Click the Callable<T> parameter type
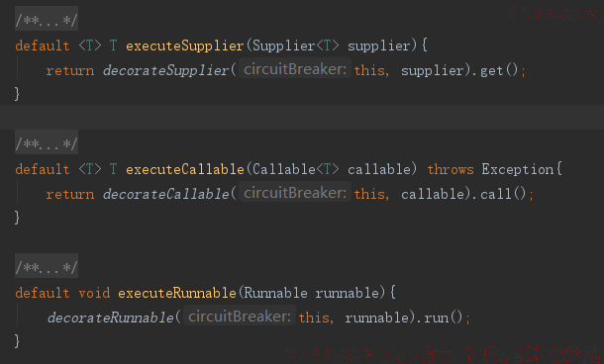Image resolution: width=604 pixels, height=364 pixels. pyautogui.click(x=295, y=169)
